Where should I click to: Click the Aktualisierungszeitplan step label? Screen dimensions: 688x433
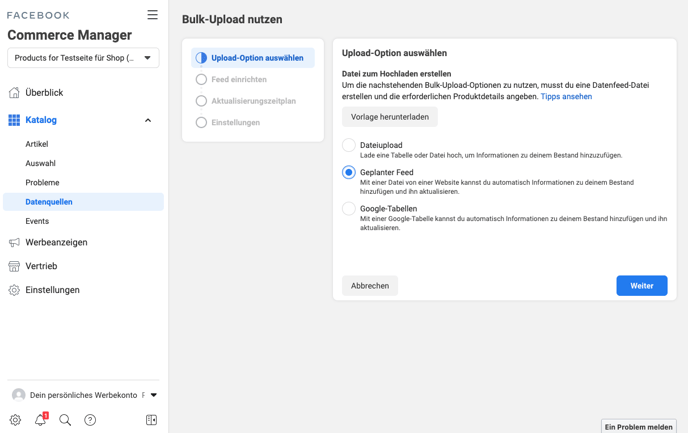tap(254, 101)
